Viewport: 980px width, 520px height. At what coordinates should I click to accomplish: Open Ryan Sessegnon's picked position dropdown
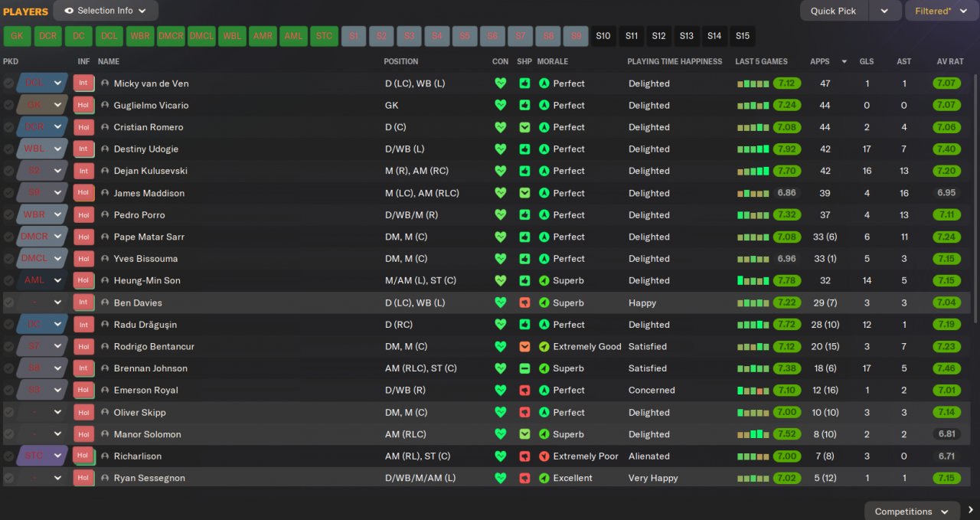[57, 478]
